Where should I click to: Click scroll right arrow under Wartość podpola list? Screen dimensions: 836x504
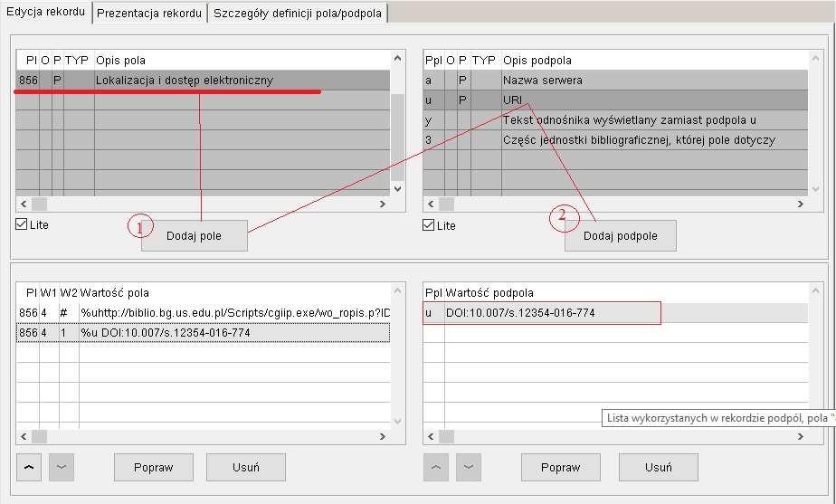coord(801,436)
